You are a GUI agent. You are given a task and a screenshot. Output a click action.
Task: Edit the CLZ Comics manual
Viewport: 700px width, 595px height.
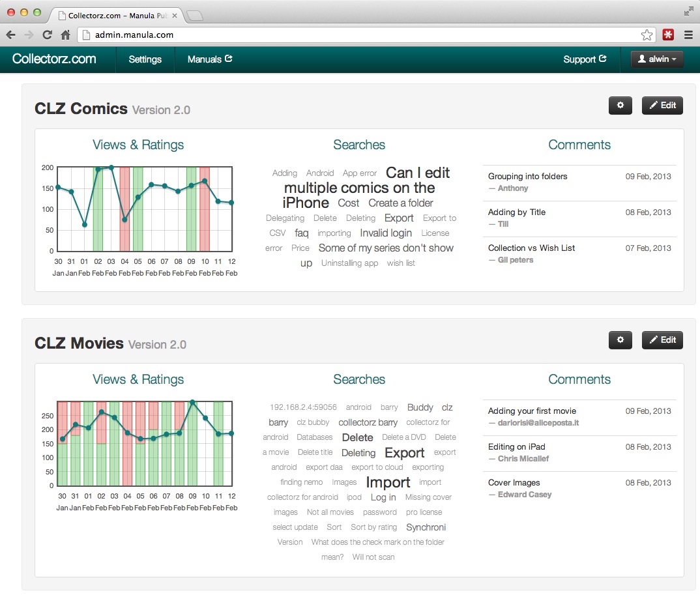(x=662, y=106)
